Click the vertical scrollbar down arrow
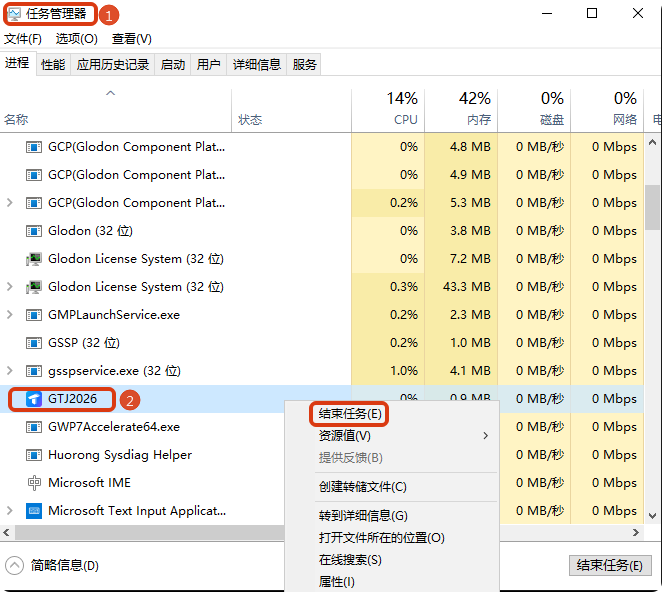 tap(652, 516)
